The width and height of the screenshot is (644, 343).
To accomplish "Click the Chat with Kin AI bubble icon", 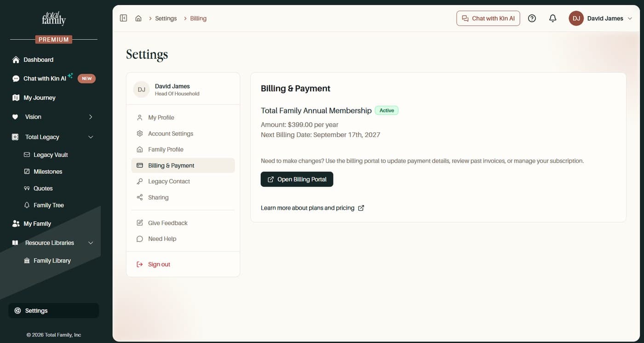I will tap(16, 79).
